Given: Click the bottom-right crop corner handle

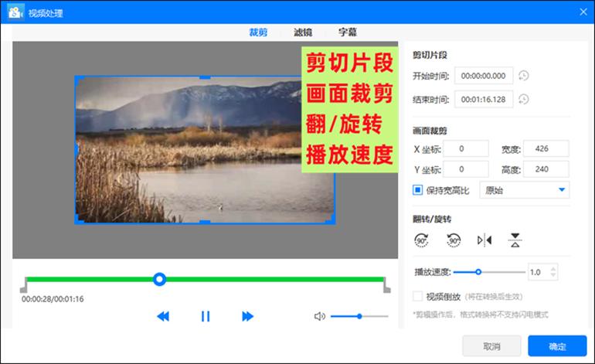Looking at the screenshot, I should 331,219.
